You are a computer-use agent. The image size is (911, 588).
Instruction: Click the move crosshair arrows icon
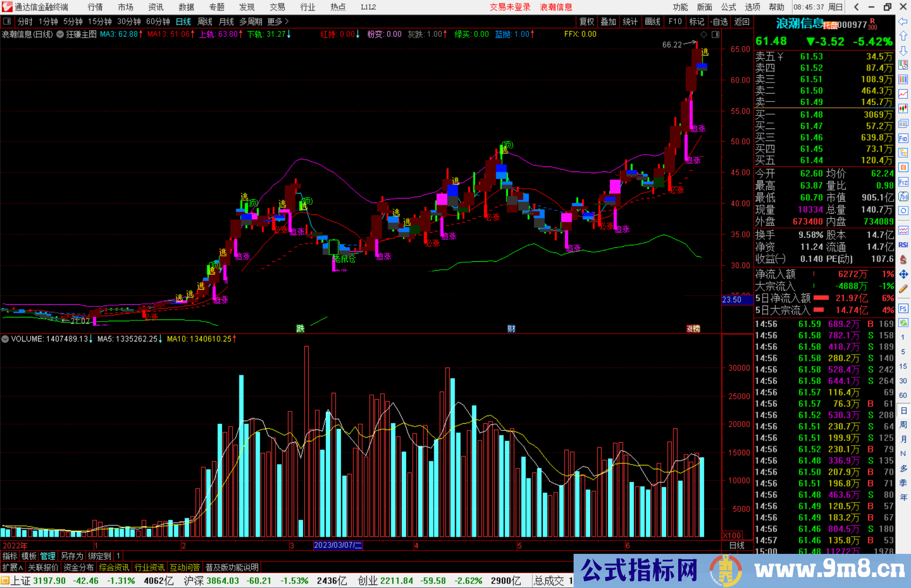coord(903,274)
